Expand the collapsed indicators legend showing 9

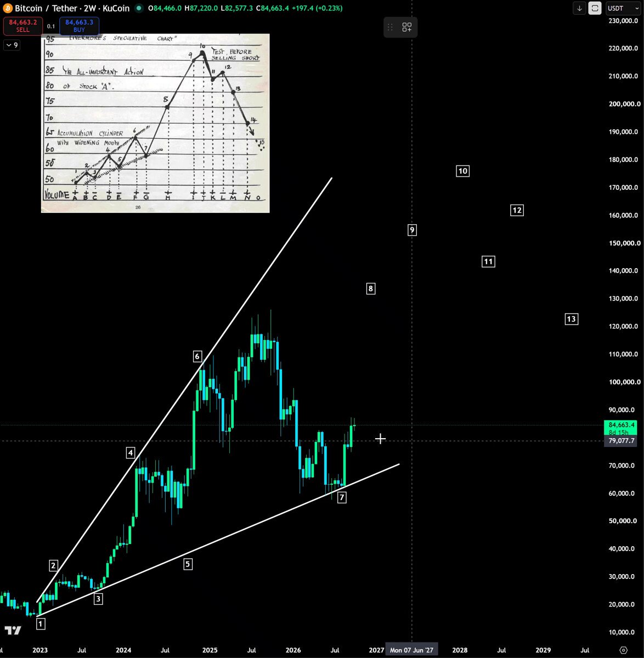point(12,45)
